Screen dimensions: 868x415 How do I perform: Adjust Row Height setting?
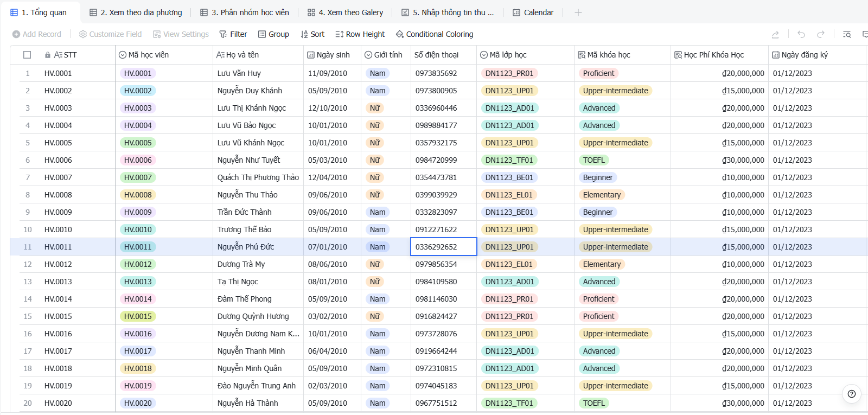click(360, 34)
